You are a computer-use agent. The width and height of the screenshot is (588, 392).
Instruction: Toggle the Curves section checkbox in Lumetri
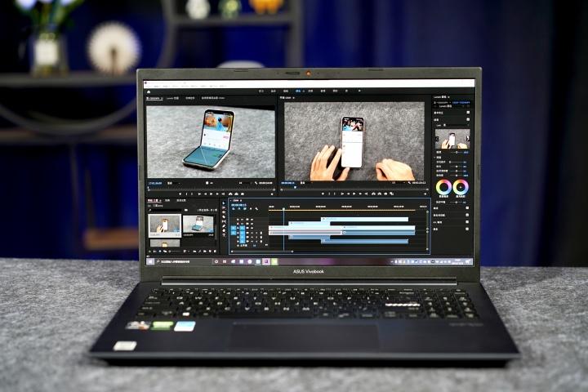(467, 208)
